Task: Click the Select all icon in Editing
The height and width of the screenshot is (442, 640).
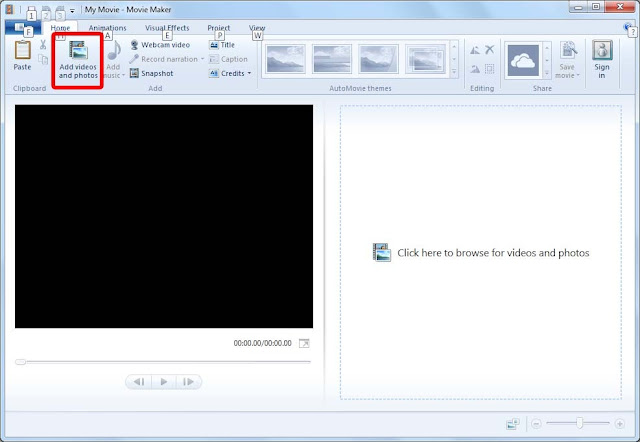Action: click(490, 69)
